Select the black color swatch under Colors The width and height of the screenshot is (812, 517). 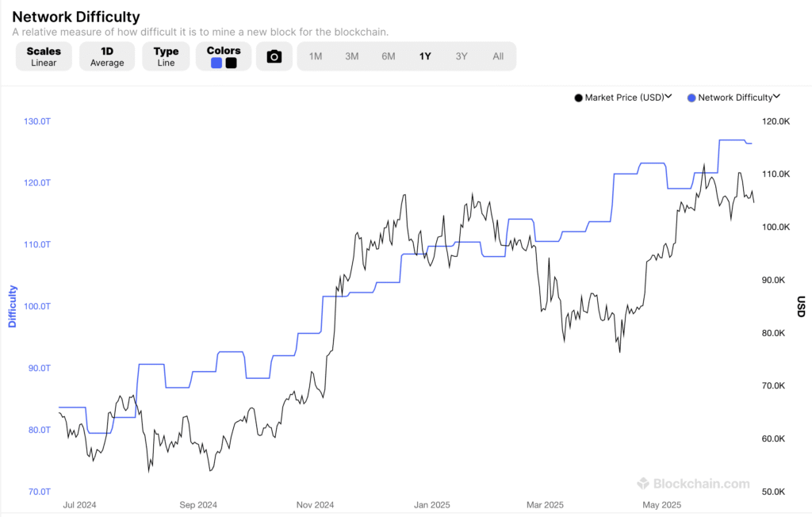229,62
